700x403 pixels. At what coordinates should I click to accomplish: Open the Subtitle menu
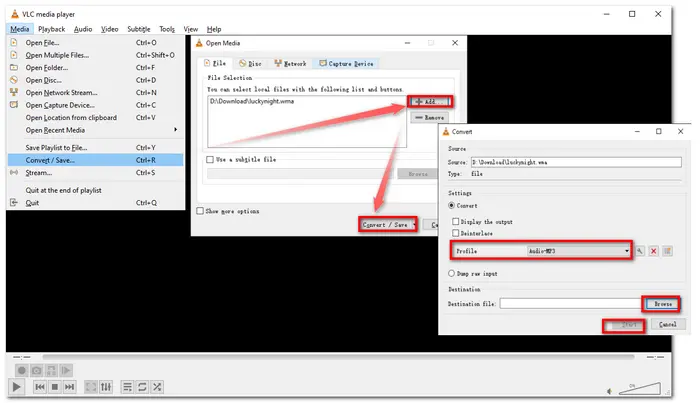click(x=138, y=29)
